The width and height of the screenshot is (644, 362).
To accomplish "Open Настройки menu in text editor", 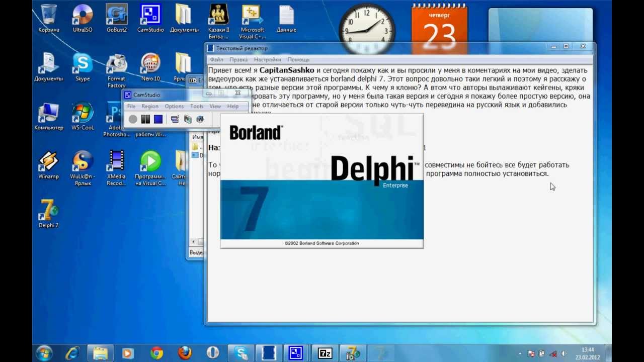I will (x=267, y=60).
